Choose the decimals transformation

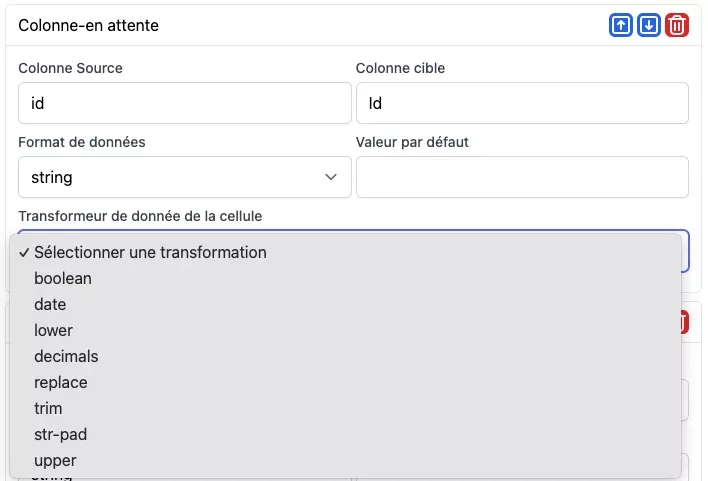click(66, 356)
